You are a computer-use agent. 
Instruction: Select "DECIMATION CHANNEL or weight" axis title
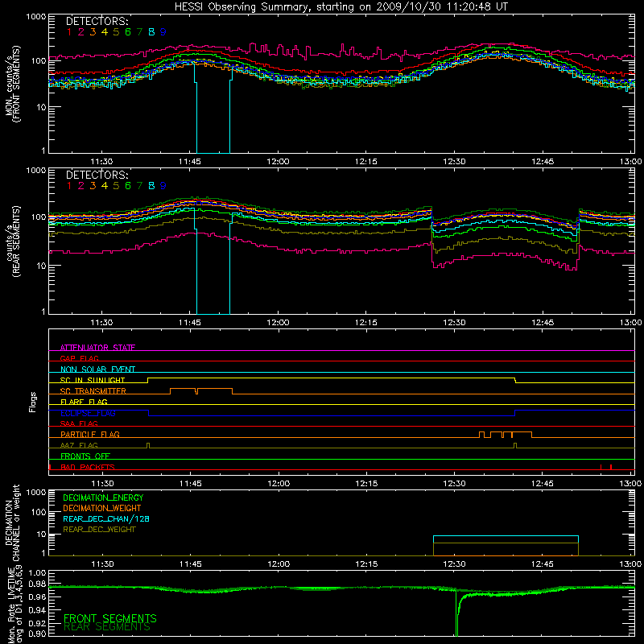13,522
